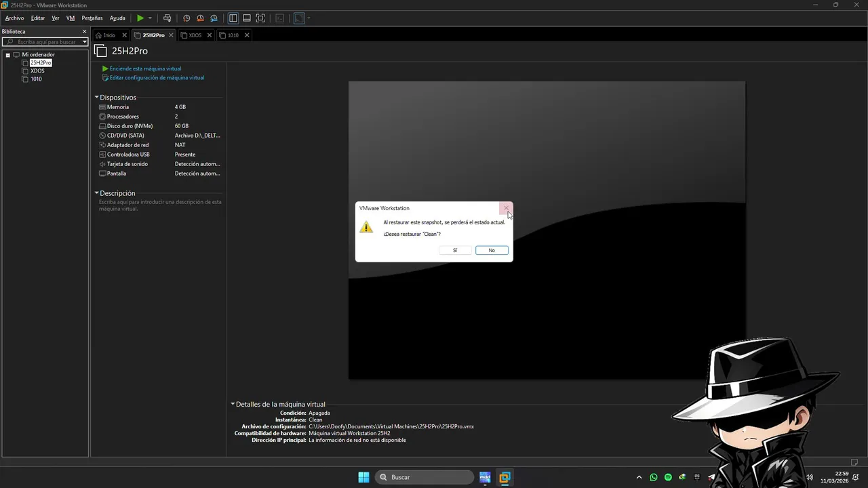The width and height of the screenshot is (868, 488).
Task: Click the green Power On toolbar button
Action: click(140, 18)
